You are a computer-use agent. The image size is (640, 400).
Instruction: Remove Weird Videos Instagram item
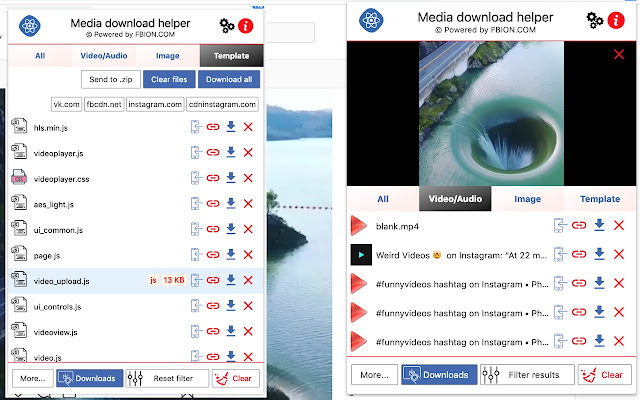pos(619,254)
